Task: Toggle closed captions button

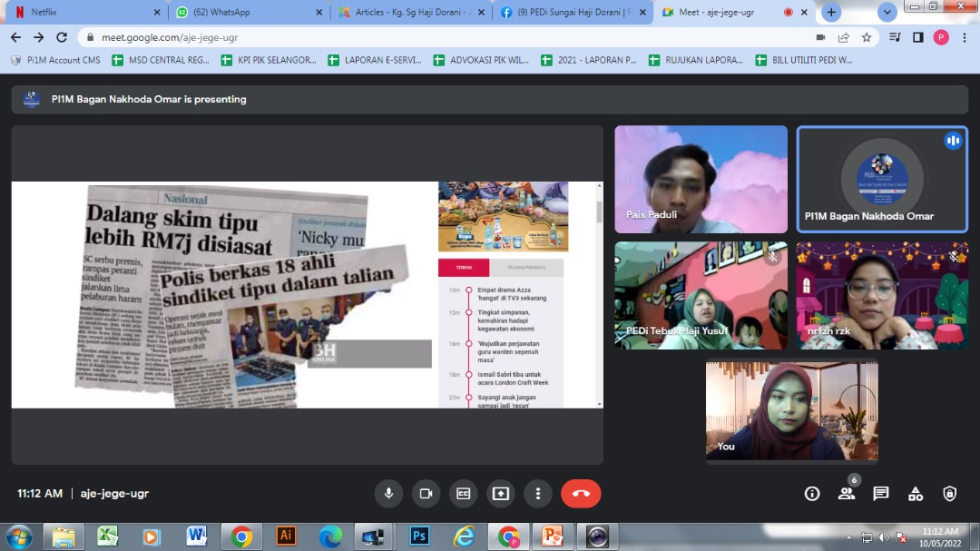Action: pyautogui.click(x=463, y=493)
